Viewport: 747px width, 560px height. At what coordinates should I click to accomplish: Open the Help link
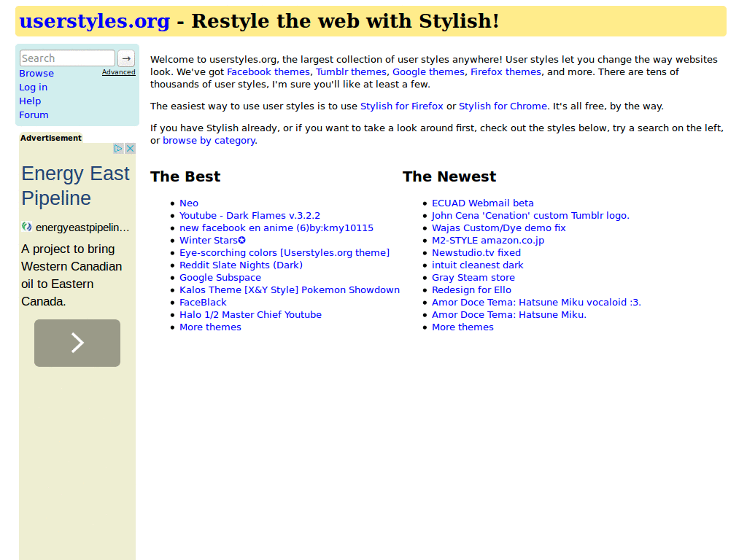coord(30,101)
